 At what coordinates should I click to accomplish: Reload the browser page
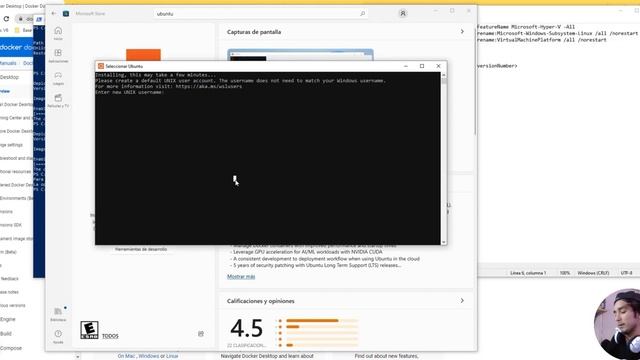pyautogui.click(x=6, y=19)
